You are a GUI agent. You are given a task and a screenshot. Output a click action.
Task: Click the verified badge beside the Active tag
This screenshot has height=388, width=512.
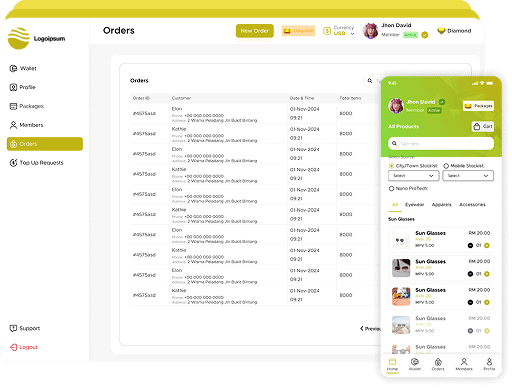tap(425, 35)
